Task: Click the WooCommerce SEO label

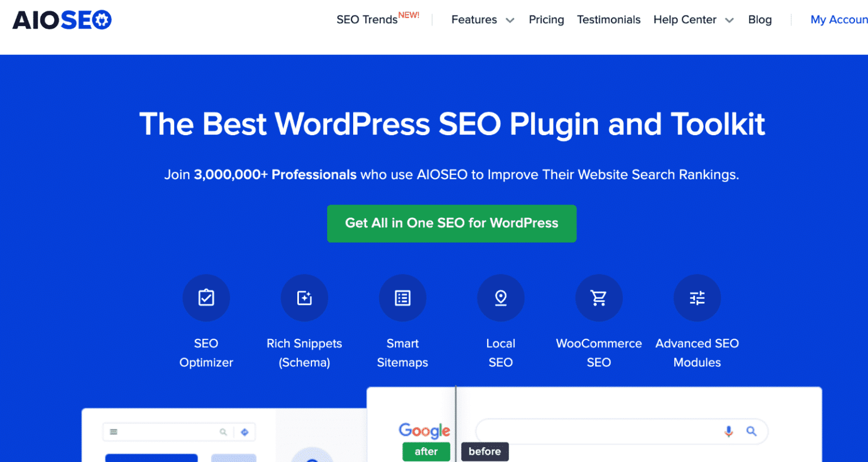Action: 599,353
